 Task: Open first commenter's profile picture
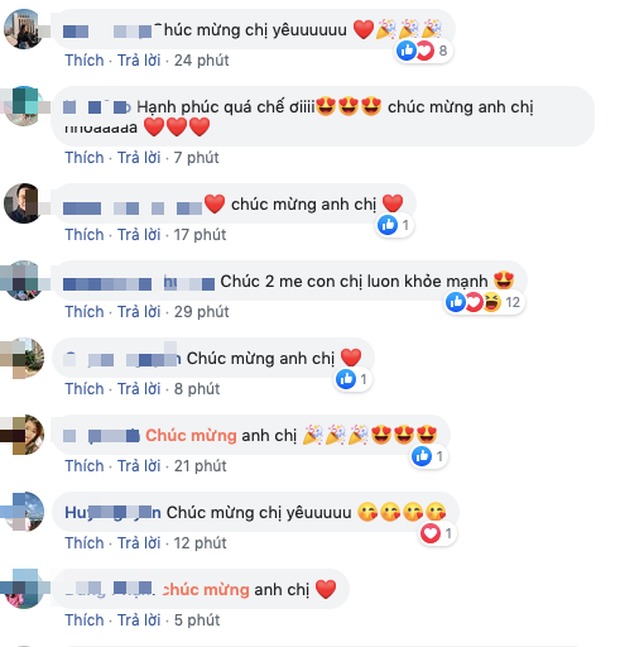(x=24, y=29)
